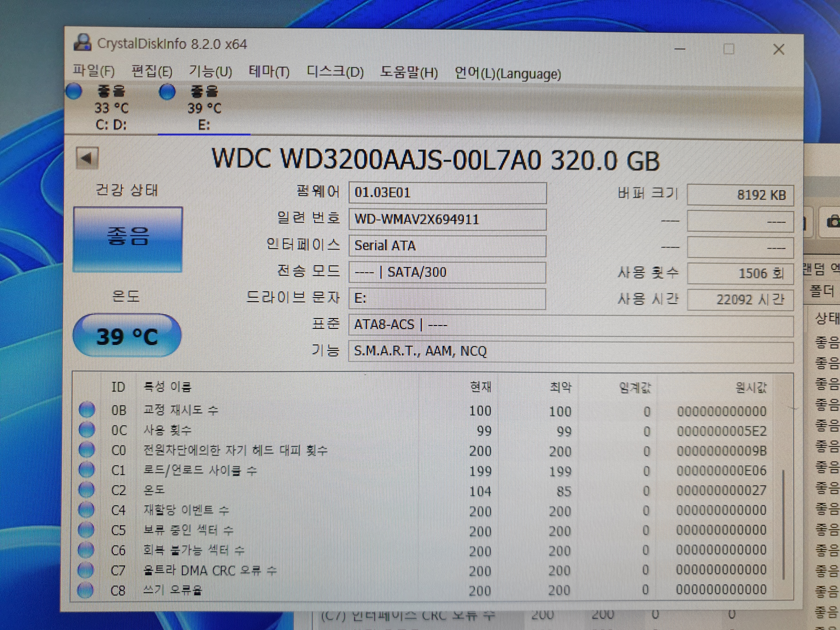840x630 pixels.
Task: Open the 디스크(D) menu
Action: 335,72
